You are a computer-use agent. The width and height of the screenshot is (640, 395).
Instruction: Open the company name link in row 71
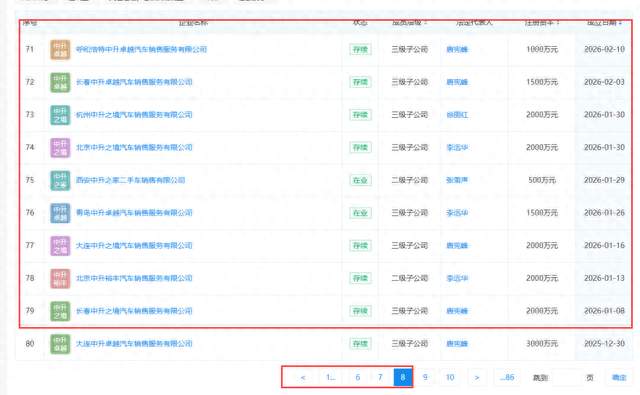tap(141, 49)
